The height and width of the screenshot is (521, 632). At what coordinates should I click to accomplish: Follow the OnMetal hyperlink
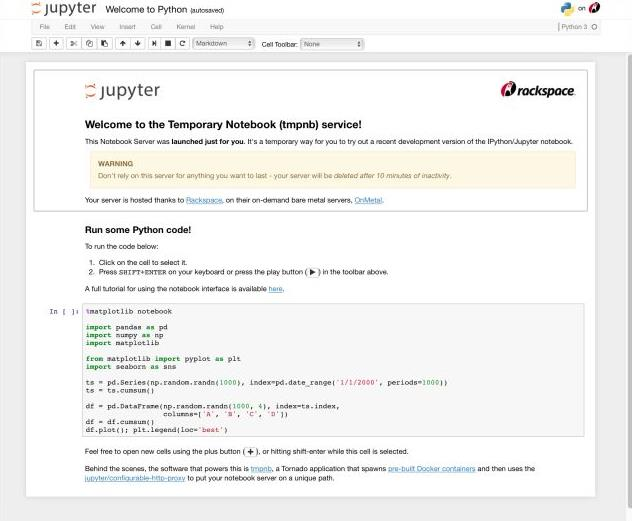pyautogui.click(x=368, y=200)
